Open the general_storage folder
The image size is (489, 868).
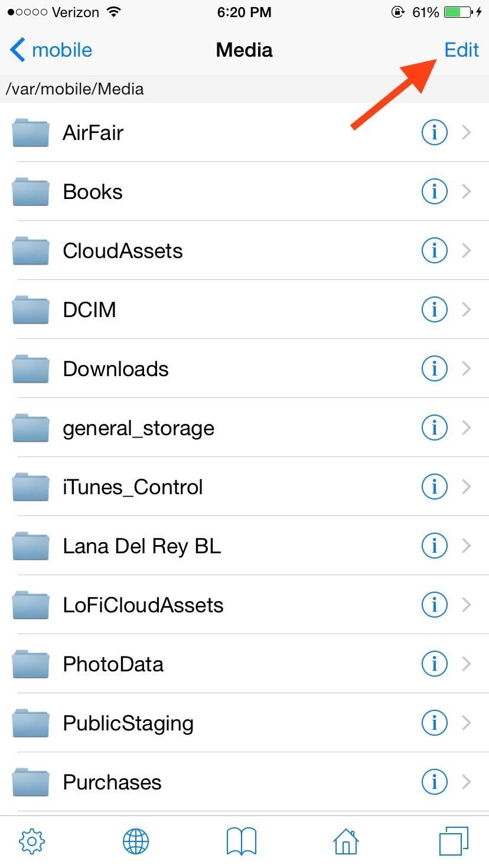tap(138, 428)
